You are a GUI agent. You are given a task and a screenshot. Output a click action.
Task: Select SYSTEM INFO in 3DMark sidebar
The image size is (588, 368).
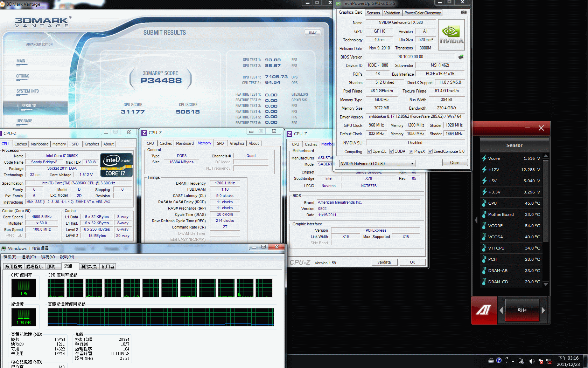click(x=28, y=91)
